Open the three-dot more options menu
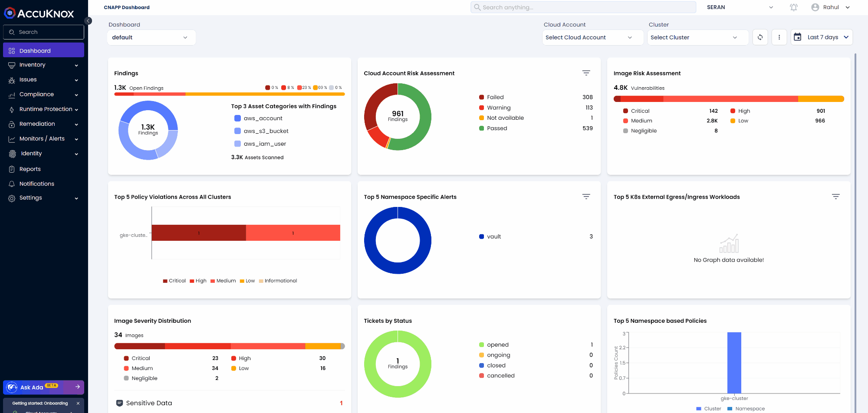868x413 pixels. click(779, 37)
